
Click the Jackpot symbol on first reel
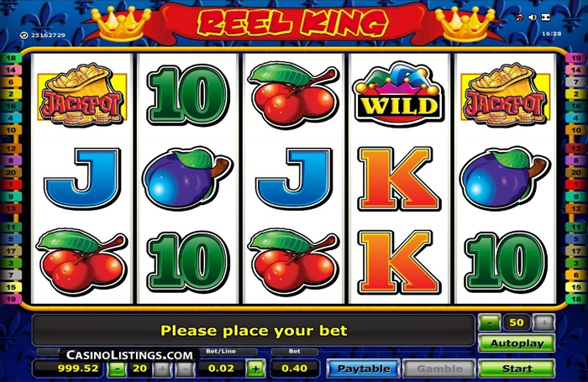[82, 95]
